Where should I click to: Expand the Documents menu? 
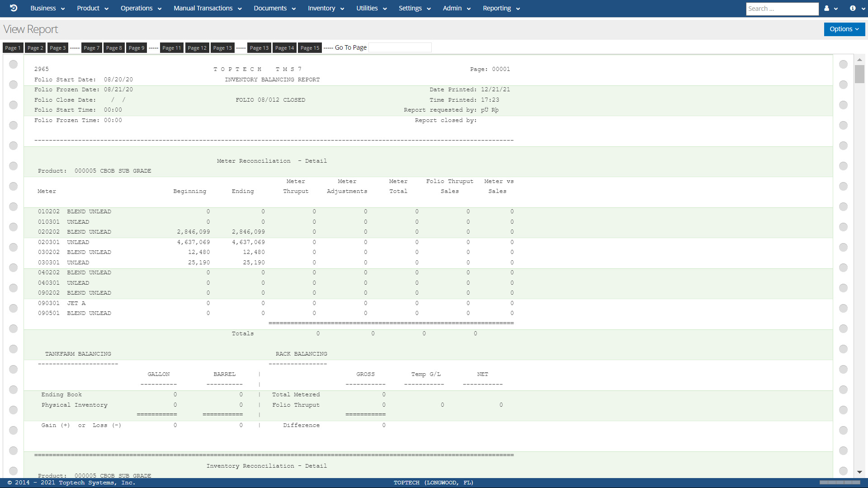point(274,8)
